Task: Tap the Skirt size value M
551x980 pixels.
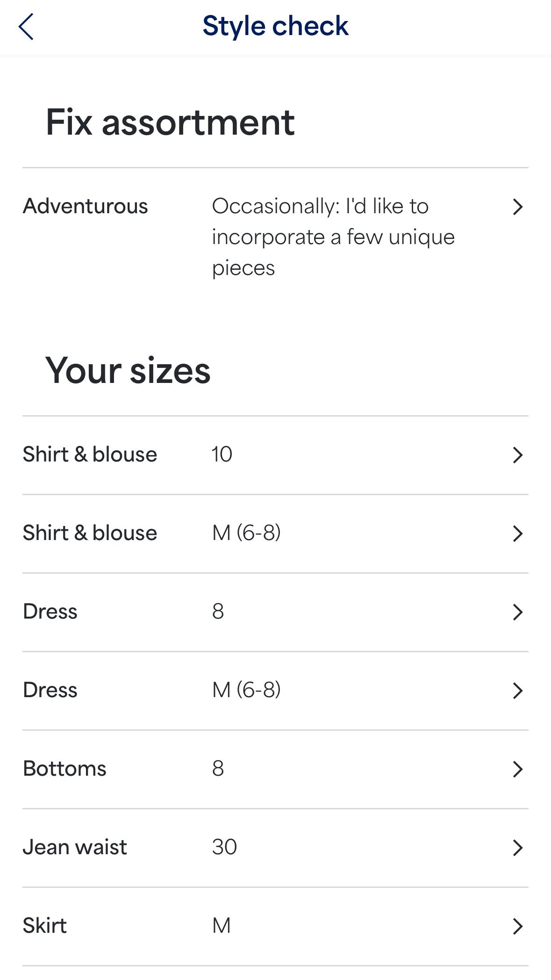Action: coord(221,926)
